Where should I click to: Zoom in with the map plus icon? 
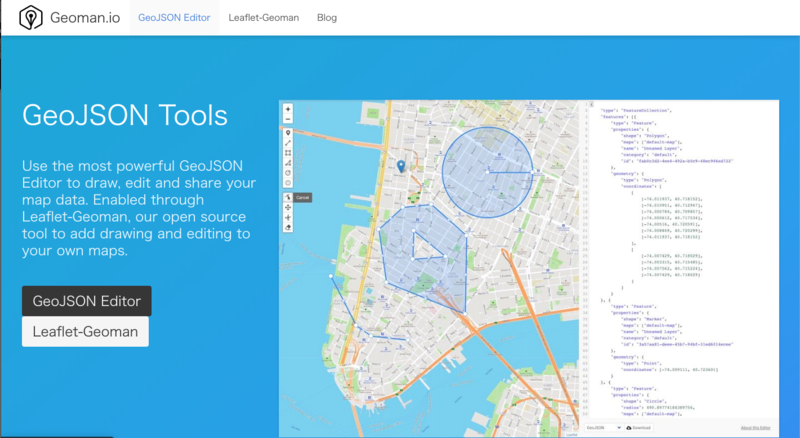tap(288, 109)
